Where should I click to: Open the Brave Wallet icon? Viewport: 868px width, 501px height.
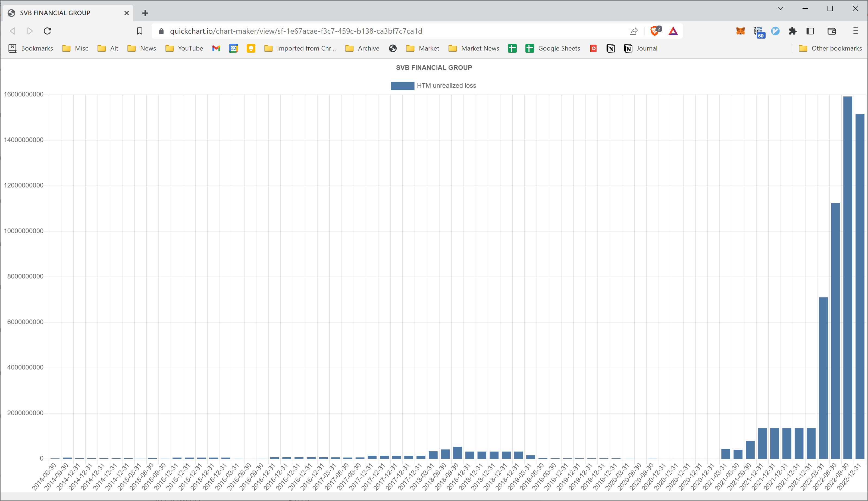click(x=832, y=31)
